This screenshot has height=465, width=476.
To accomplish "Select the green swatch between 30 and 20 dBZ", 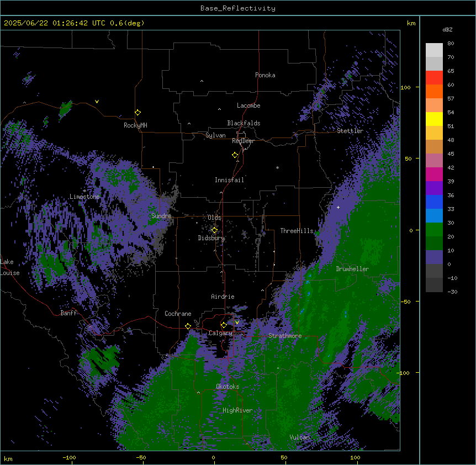I will click(434, 230).
